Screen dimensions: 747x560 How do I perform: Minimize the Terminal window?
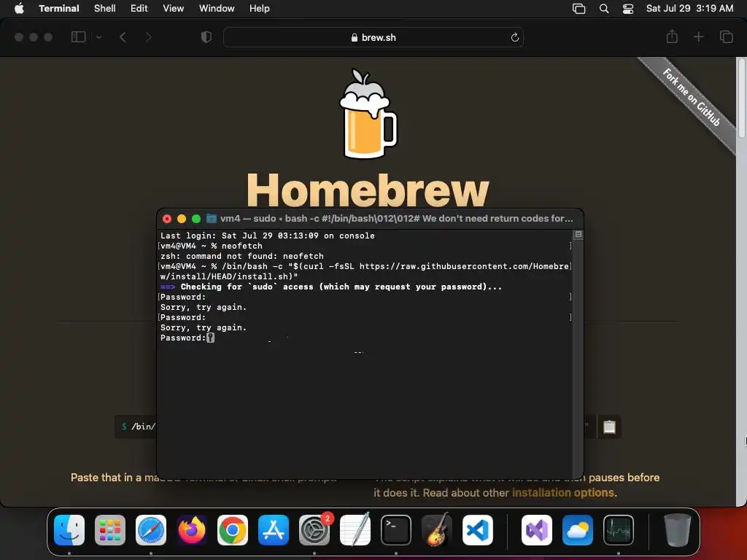coord(182,219)
